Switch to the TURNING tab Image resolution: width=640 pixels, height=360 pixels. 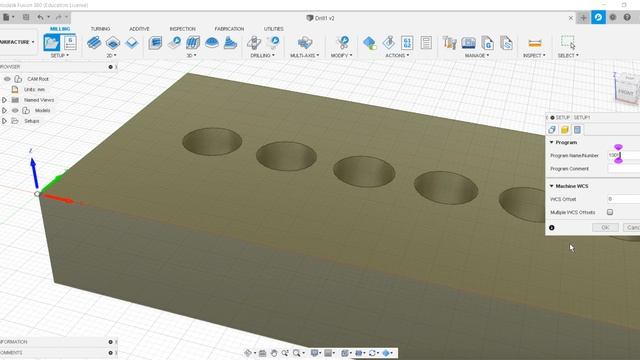tap(100, 29)
